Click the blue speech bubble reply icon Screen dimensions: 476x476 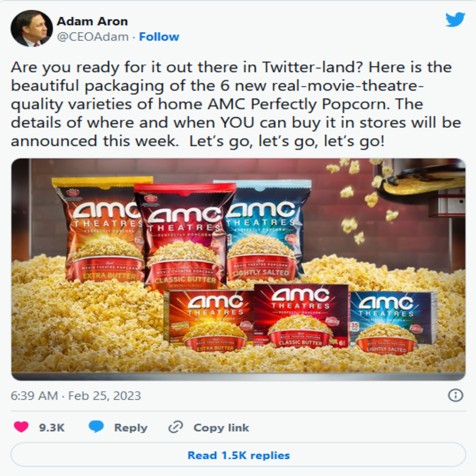click(96, 427)
